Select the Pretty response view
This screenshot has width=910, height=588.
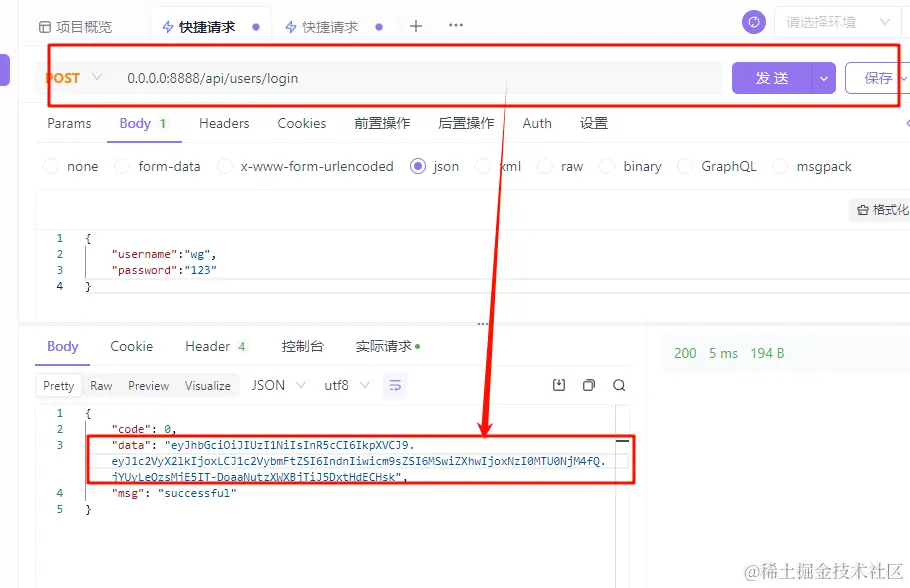59,385
